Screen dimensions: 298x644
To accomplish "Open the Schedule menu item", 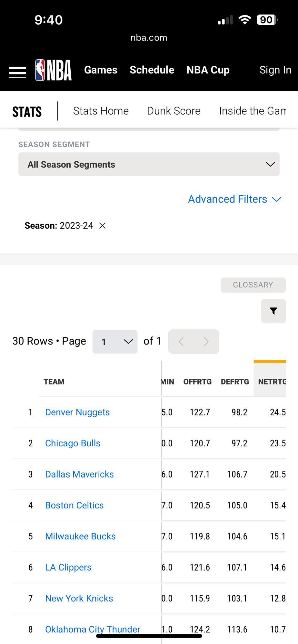I will click(152, 70).
